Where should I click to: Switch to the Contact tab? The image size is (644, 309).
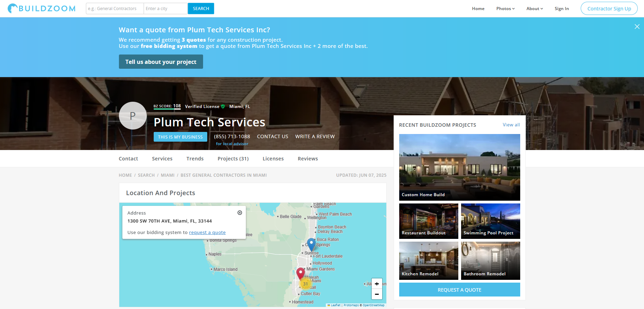coord(128,159)
